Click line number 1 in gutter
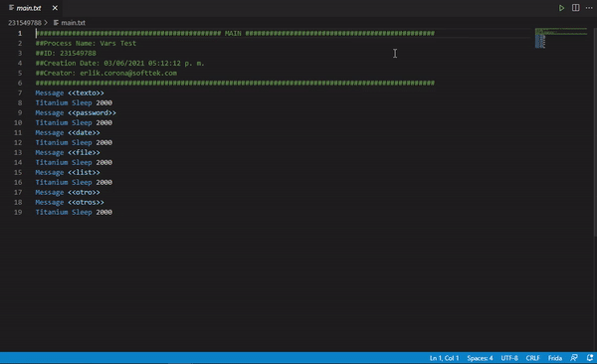 click(20, 34)
